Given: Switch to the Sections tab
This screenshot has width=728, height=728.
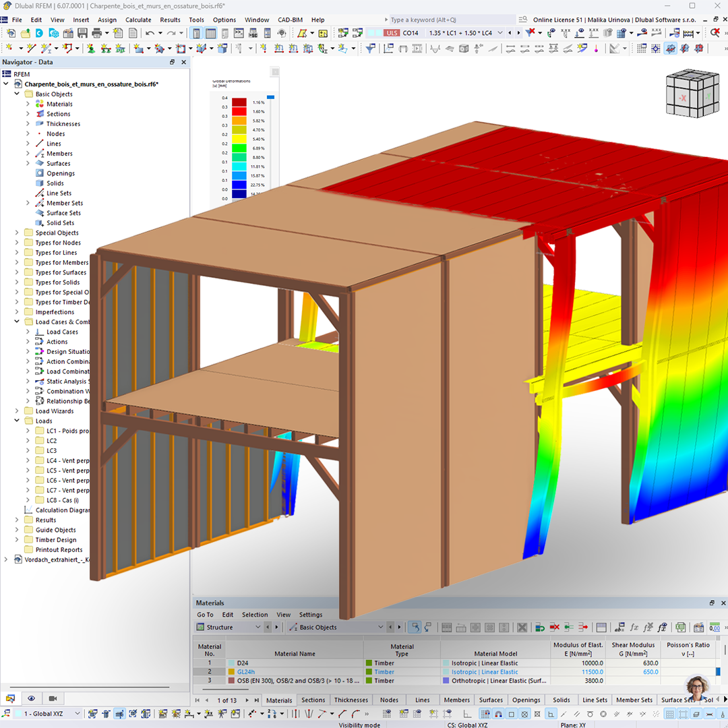Looking at the screenshot, I should (x=313, y=700).
